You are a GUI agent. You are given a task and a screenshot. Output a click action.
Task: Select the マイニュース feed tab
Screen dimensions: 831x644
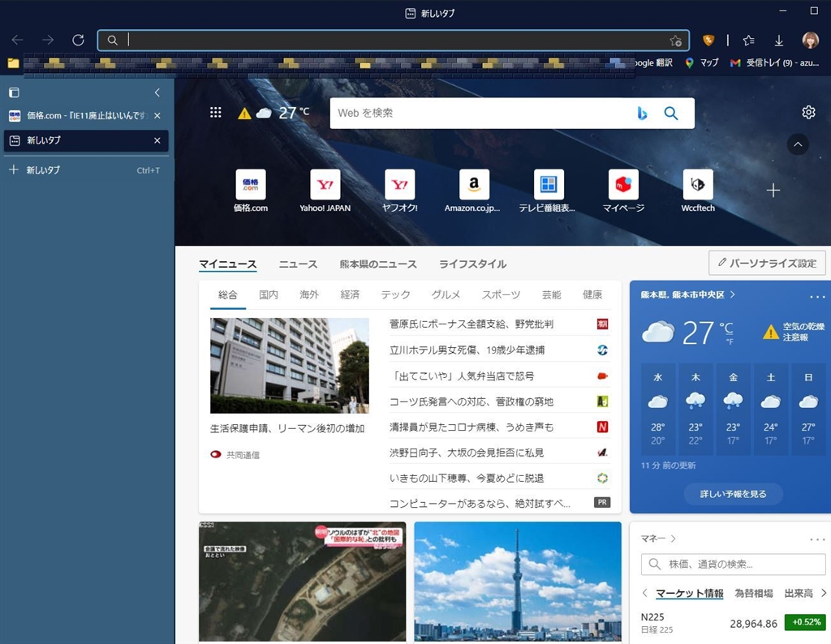[228, 264]
